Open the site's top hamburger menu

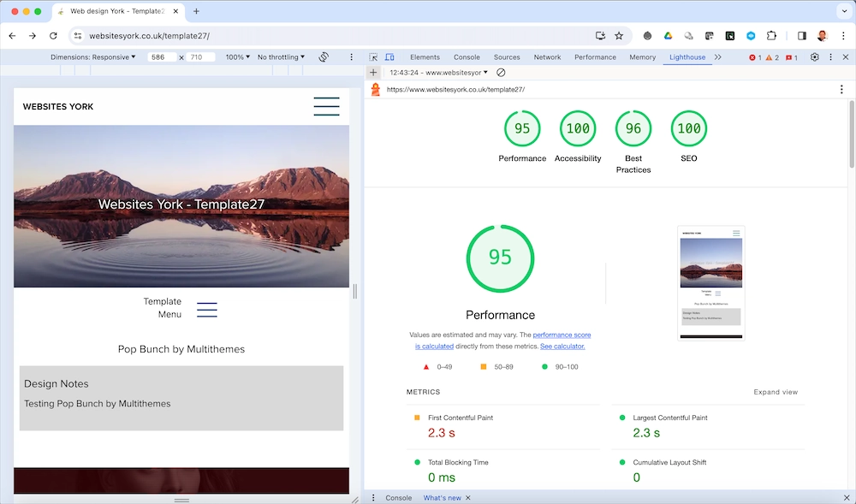pos(326,106)
